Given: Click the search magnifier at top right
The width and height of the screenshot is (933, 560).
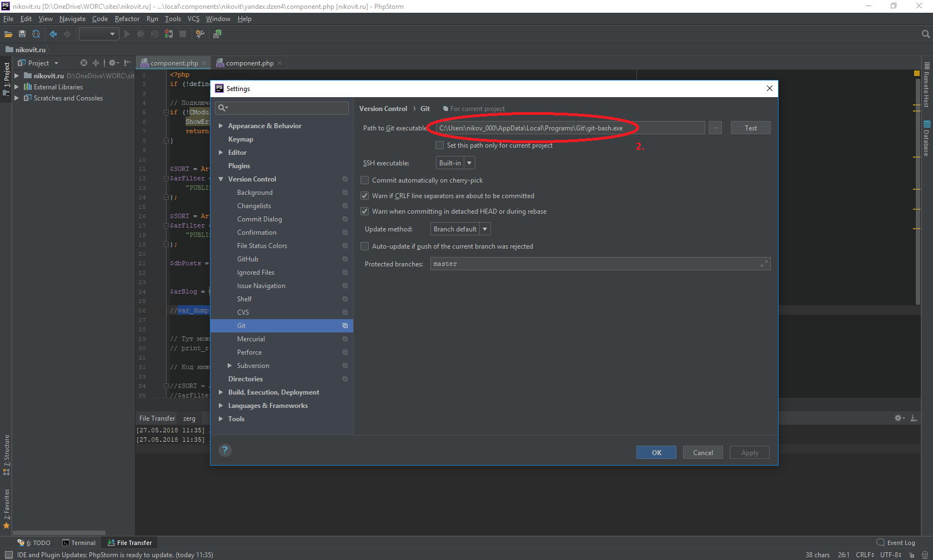Looking at the screenshot, I should pos(925,34).
